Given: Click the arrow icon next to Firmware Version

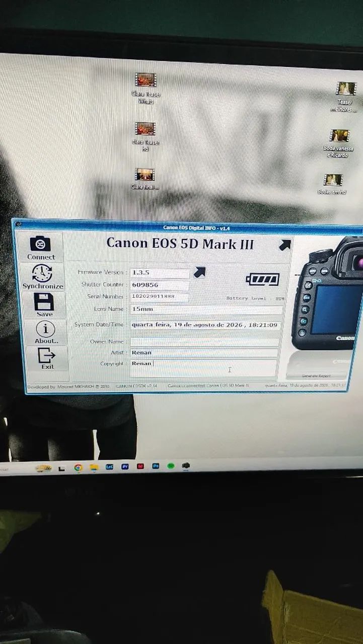Looking at the screenshot, I should pyautogui.click(x=199, y=273).
